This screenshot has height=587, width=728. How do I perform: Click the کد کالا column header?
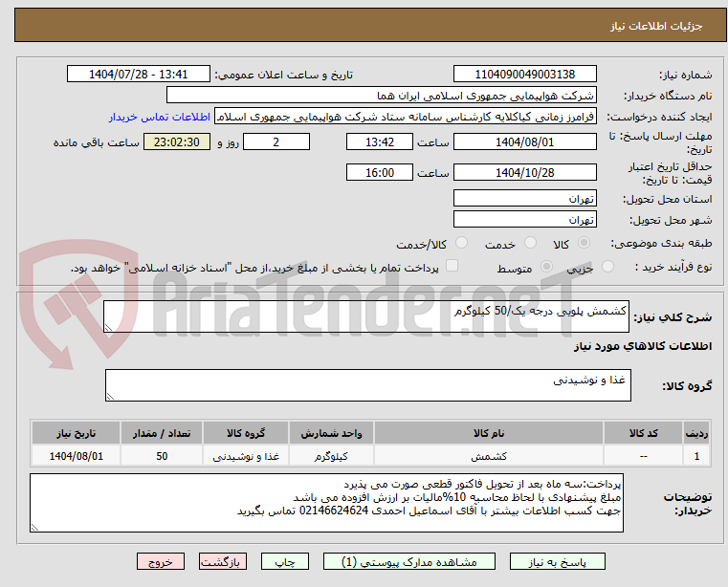[643, 433]
